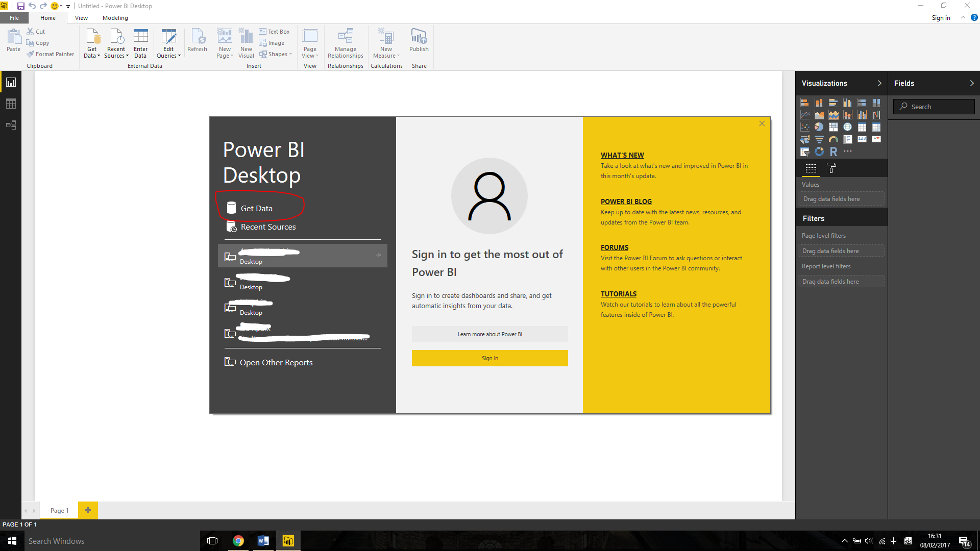Viewport: 980px width, 551px height.
Task: Open Task View on the taskbar
Action: tap(212, 541)
